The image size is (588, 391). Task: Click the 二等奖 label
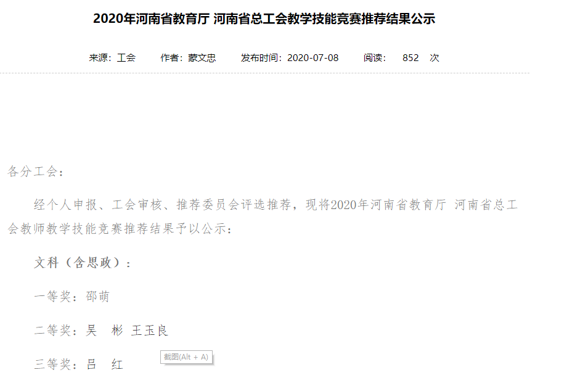pyautogui.click(x=53, y=331)
